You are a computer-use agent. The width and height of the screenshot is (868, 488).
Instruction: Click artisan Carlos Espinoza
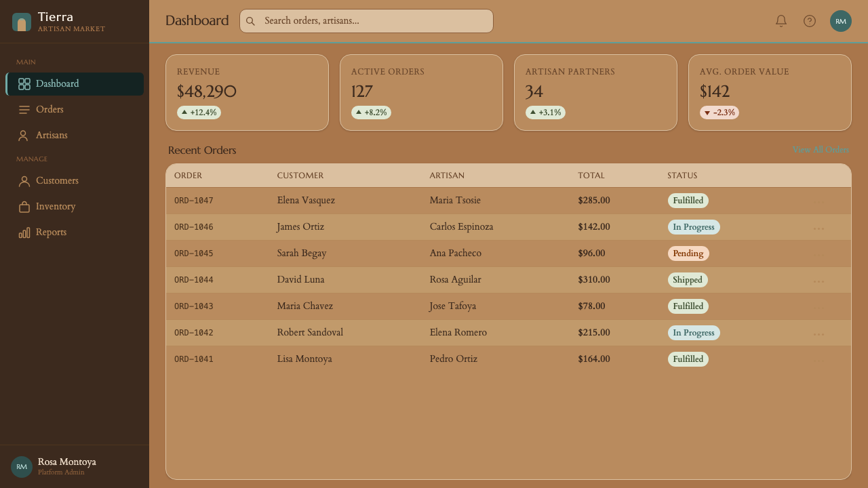pos(462,227)
